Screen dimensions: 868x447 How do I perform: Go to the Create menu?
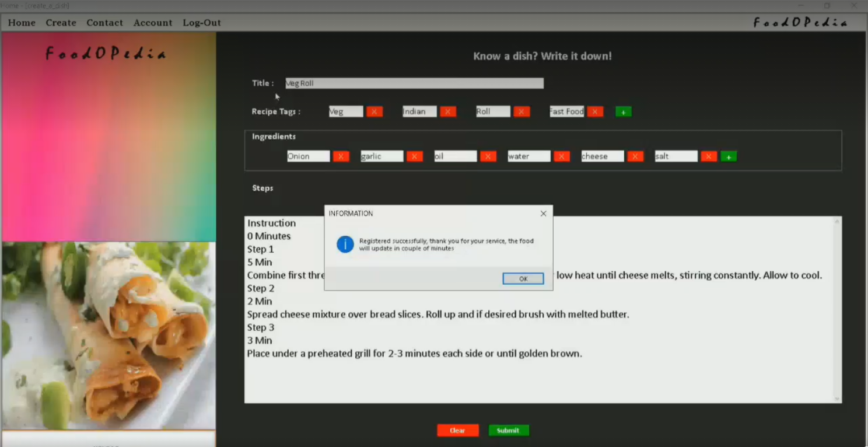pyautogui.click(x=61, y=23)
